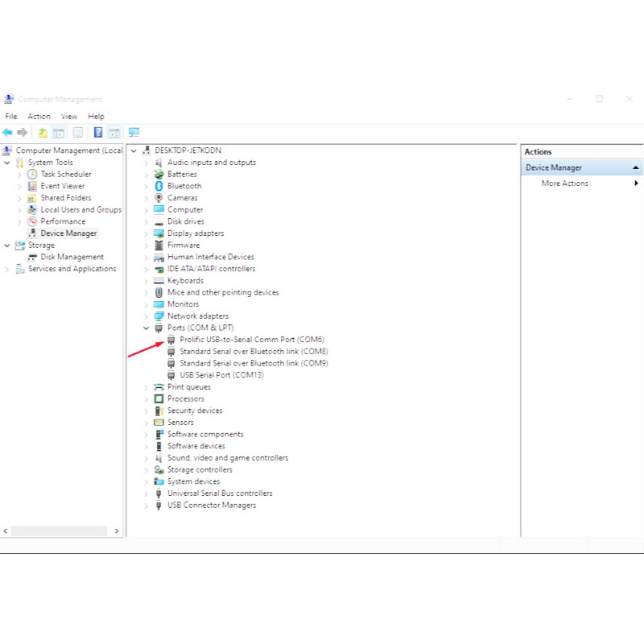The width and height of the screenshot is (644, 644).
Task: Collapse the Device Manager actions section
Action: click(636, 168)
